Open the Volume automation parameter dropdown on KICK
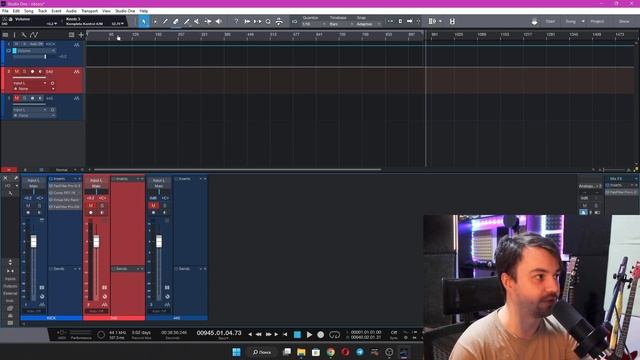This screenshot has width=640, height=360. (36, 51)
